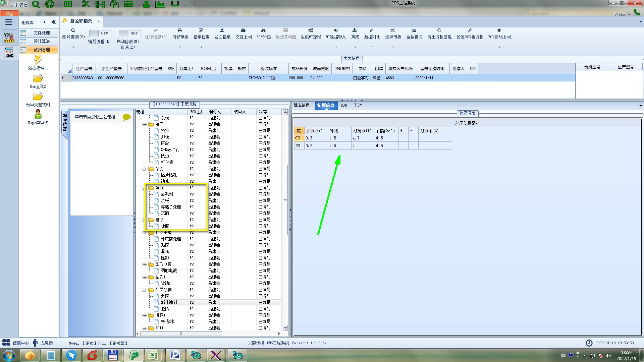Click the Nope单审核 person icon
Screen dimensions: 644x362
click(x=38, y=115)
